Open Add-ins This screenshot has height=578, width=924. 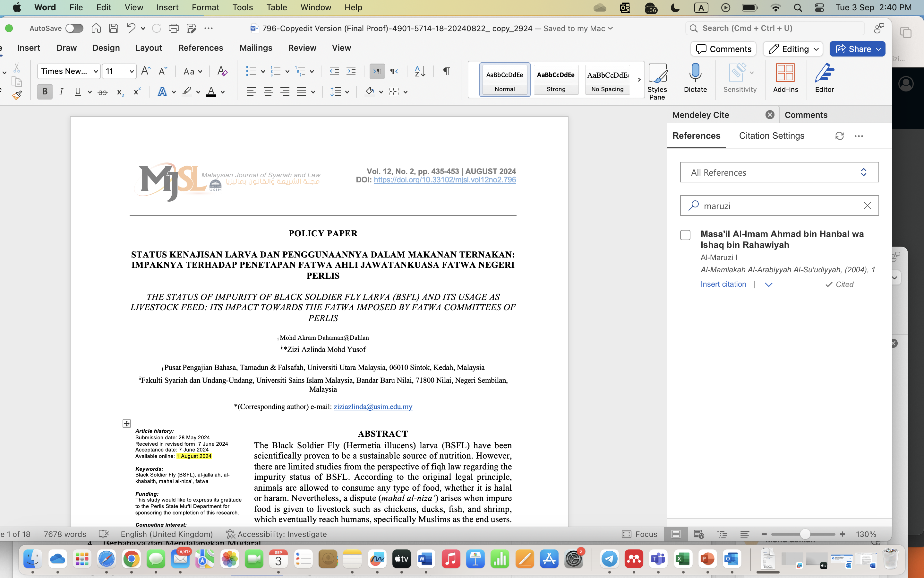[x=785, y=78]
